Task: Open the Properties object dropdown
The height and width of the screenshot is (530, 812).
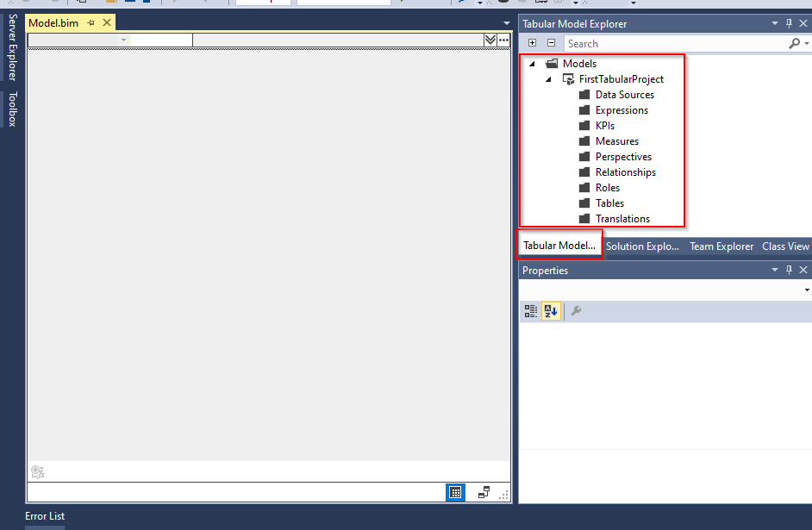Action: (x=807, y=290)
